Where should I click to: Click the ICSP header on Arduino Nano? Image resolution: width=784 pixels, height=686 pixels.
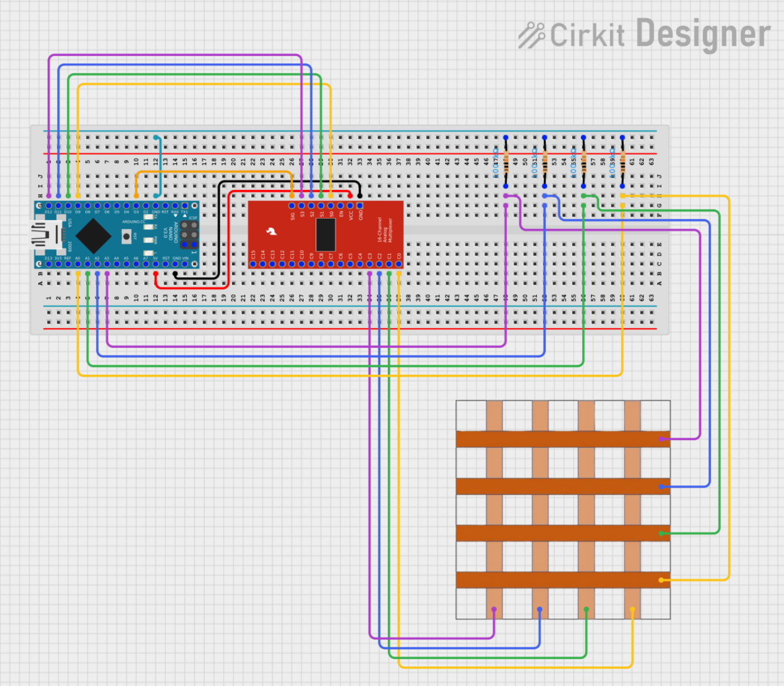(189, 235)
